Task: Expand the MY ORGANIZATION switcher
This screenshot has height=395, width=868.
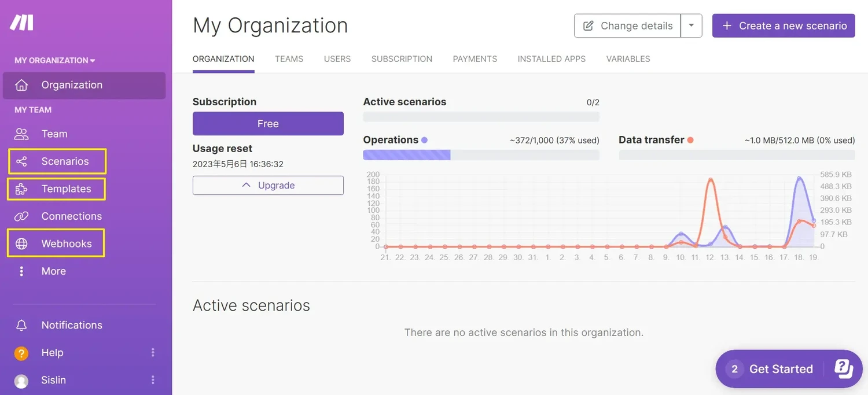Action: pyautogui.click(x=55, y=60)
